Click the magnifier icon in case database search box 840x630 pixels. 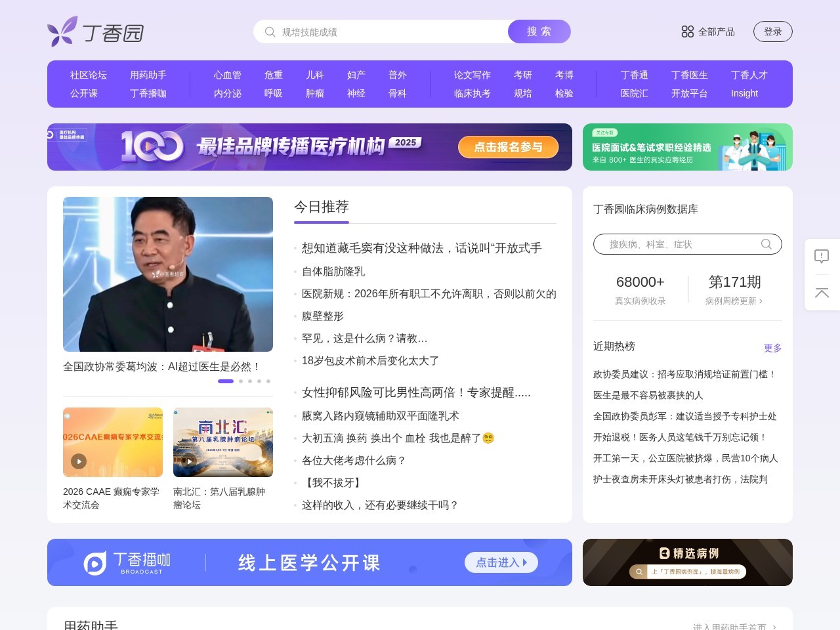tap(766, 244)
